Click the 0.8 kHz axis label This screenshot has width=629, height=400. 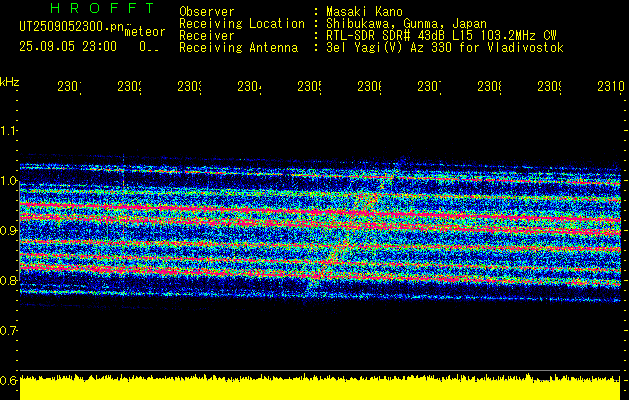[8, 280]
